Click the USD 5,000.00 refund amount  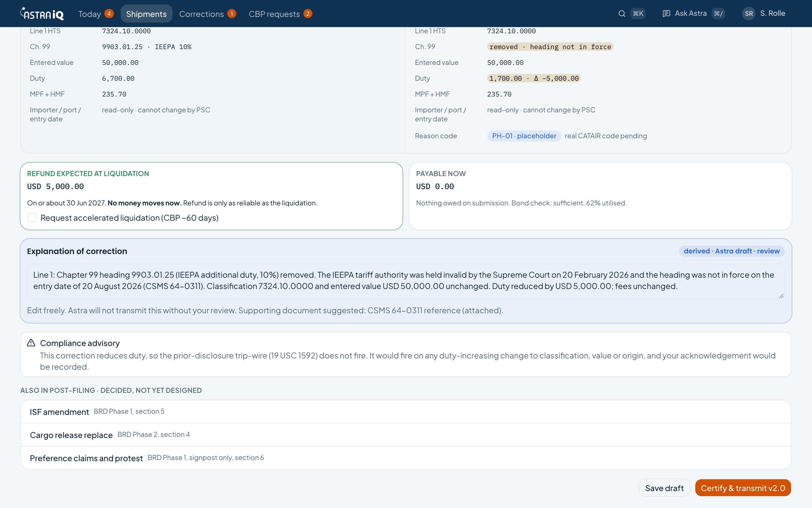55,187
